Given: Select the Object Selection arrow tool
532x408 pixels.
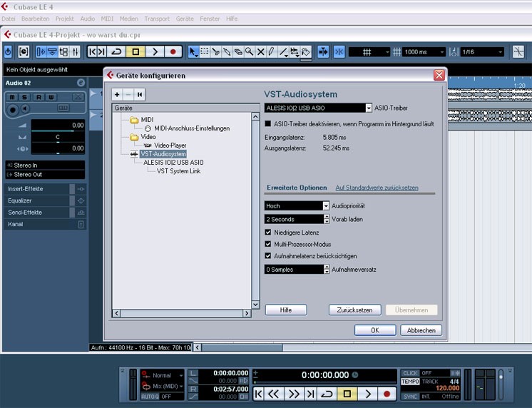Looking at the screenshot, I should coord(193,52).
